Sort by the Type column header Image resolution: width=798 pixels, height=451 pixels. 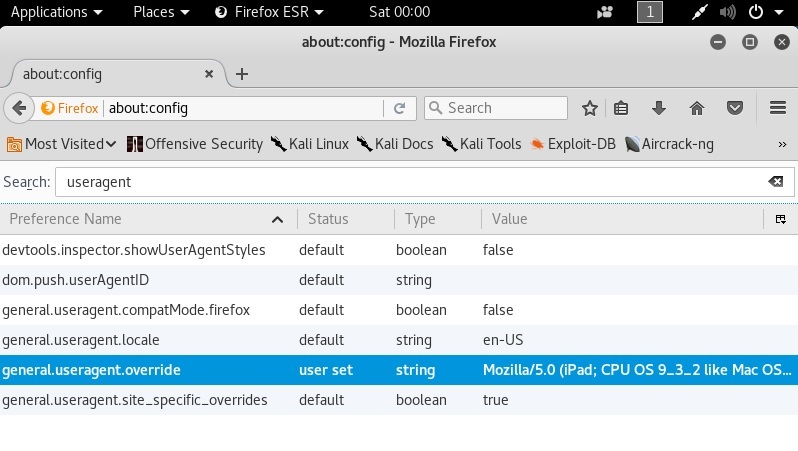click(x=438, y=219)
